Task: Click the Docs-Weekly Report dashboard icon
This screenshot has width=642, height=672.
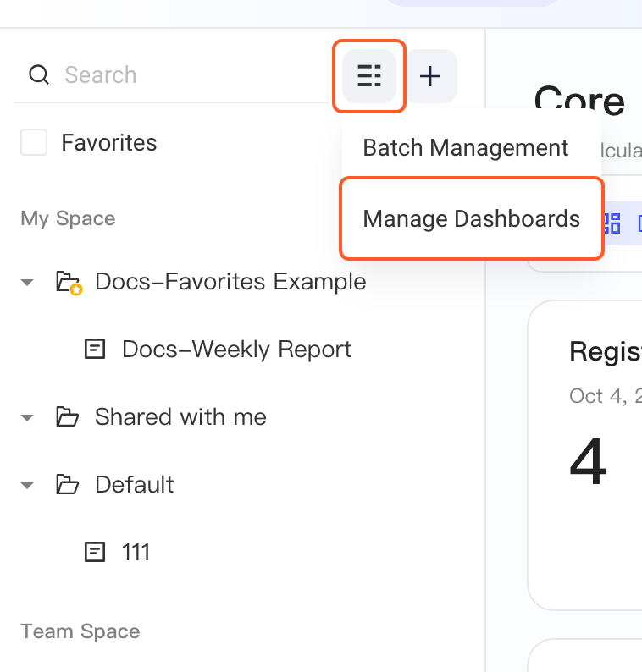Action: point(94,349)
